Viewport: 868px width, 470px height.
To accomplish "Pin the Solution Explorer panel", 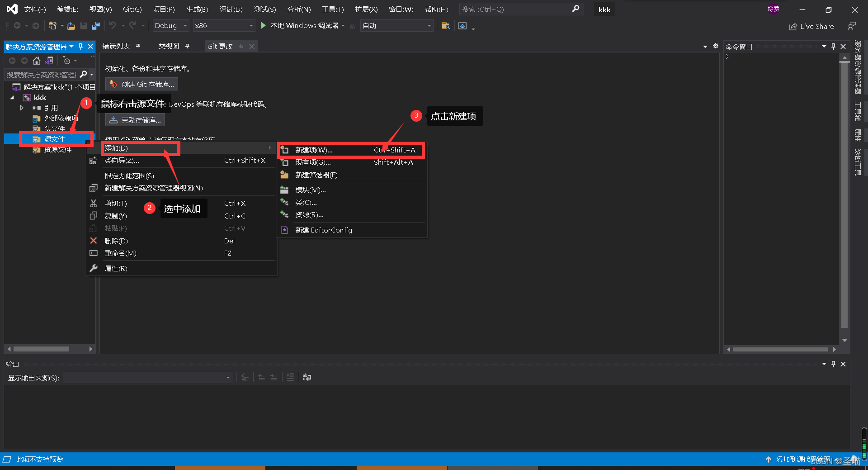I will 81,47.
